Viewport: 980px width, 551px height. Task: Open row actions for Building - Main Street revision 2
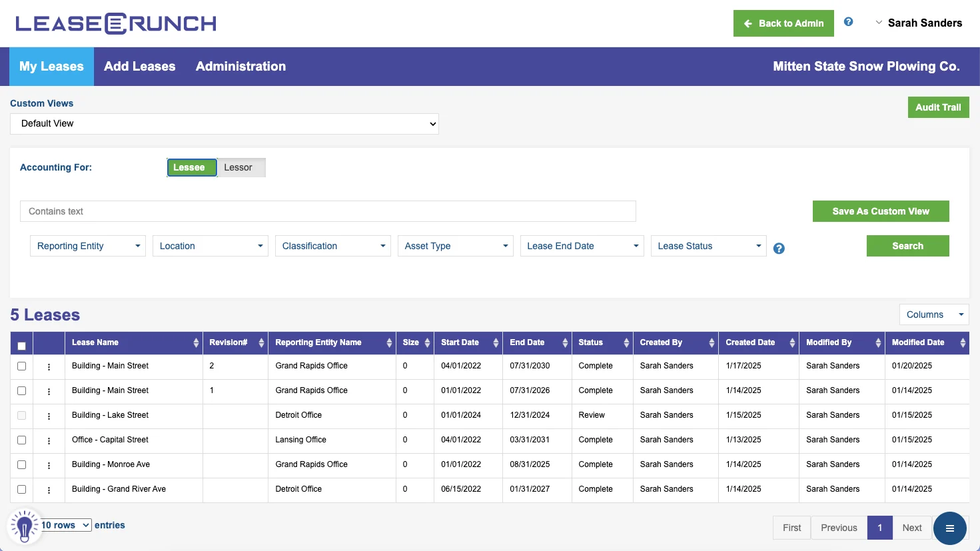pos(49,366)
